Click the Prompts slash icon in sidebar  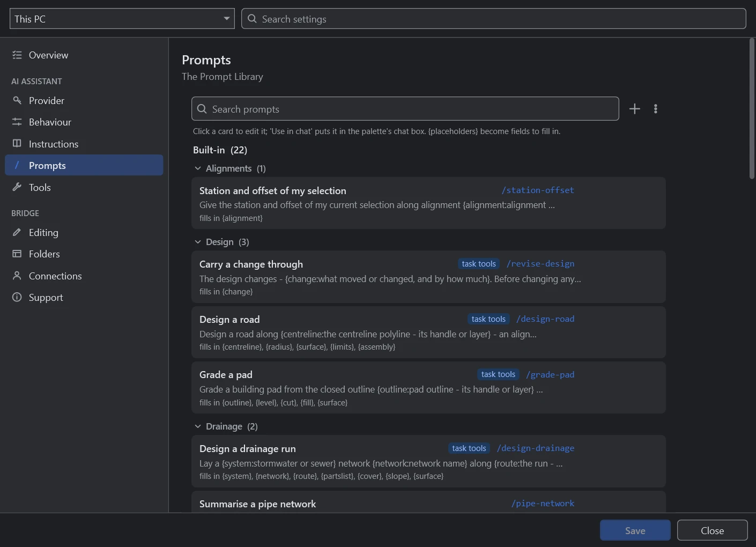[17, 165]
